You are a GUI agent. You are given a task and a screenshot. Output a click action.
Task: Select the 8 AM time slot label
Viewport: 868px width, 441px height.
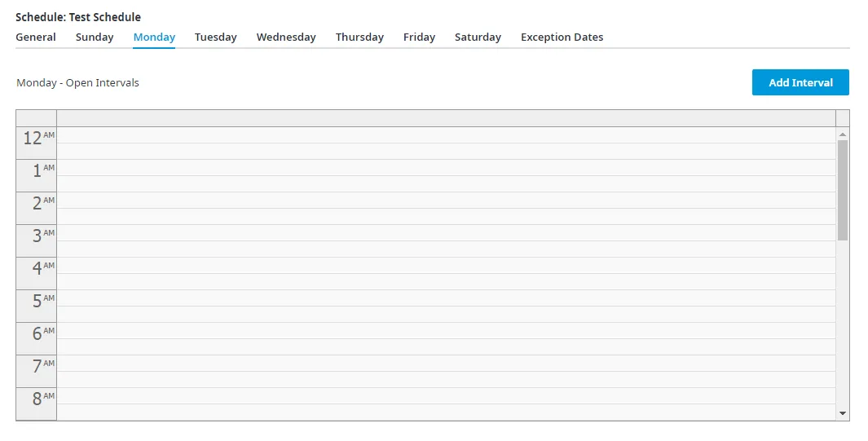tap(37, 404)
